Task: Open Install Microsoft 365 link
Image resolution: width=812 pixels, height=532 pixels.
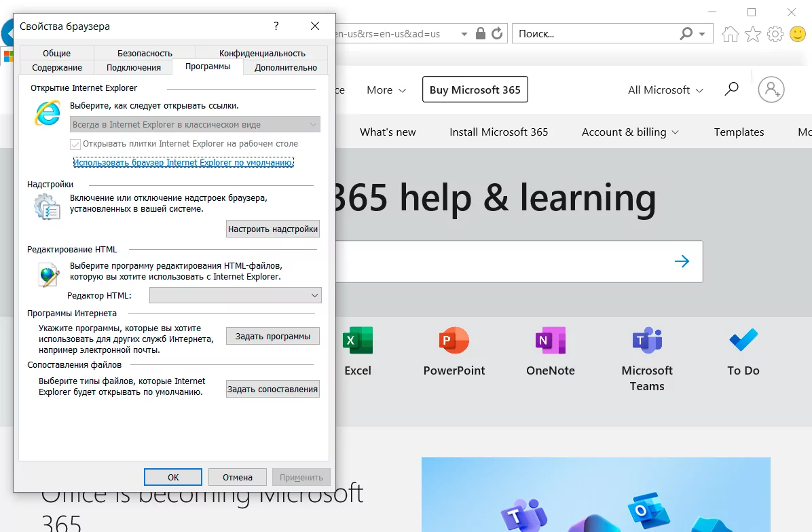Action: 499,132
